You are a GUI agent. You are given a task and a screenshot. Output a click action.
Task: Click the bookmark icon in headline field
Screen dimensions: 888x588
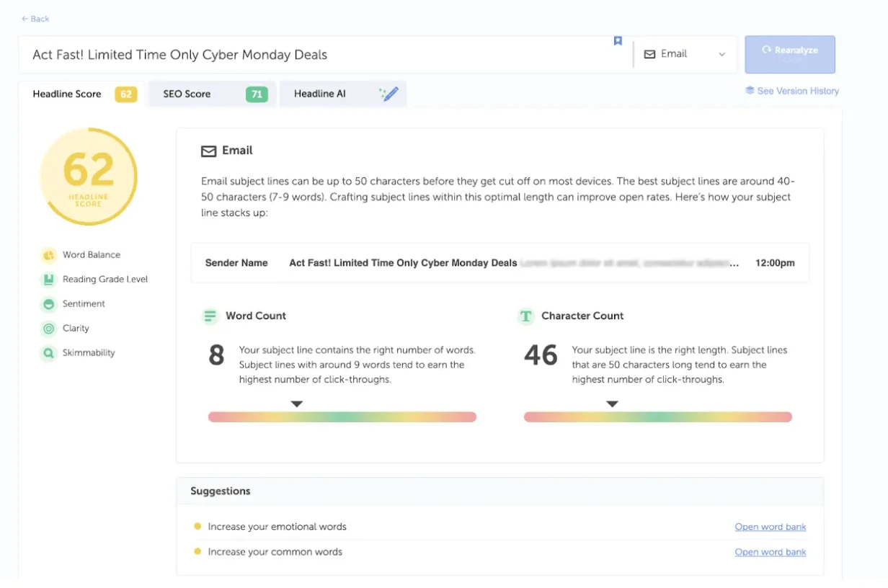click(x=618, y=41)
